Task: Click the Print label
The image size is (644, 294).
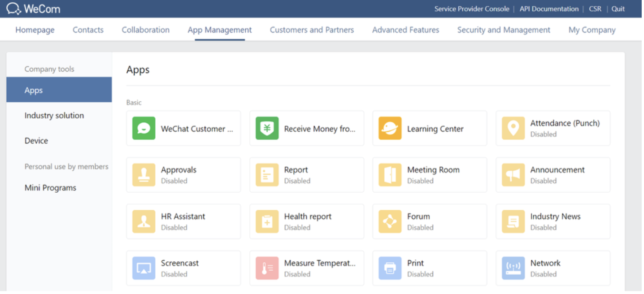Action: [415, 263]
